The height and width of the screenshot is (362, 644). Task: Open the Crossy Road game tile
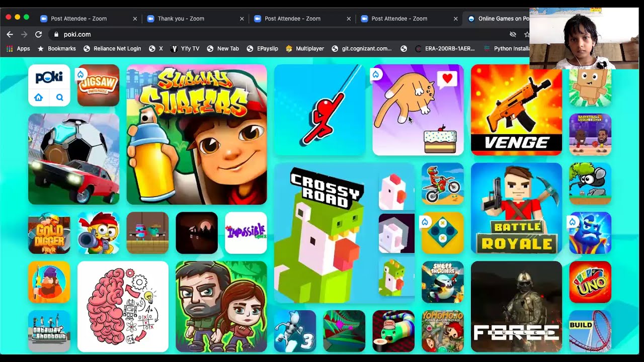344,233
